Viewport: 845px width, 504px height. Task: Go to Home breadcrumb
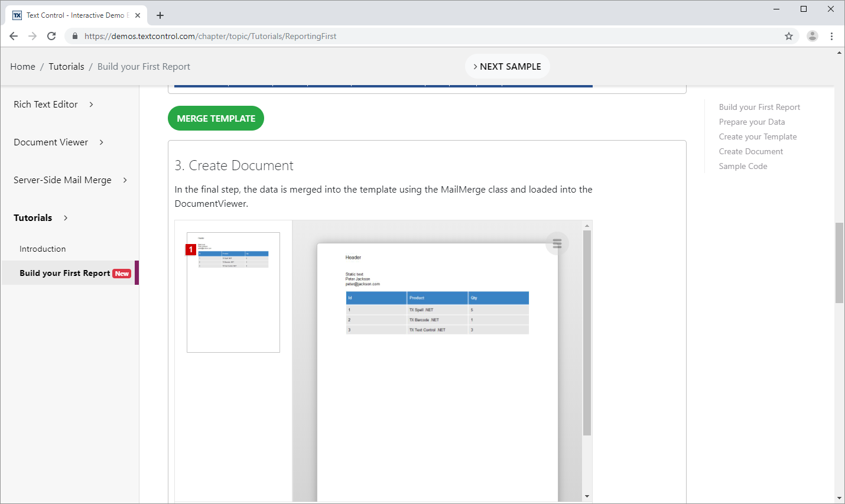click(22, 67)
